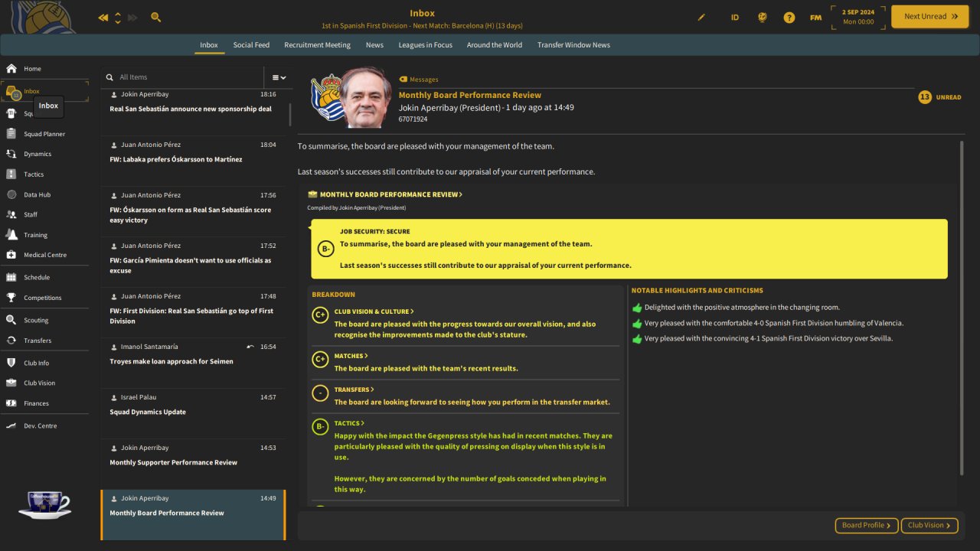Select the Inbox tab in the tab bar
This screenshot has height=551, width=980.
(209, 45)
